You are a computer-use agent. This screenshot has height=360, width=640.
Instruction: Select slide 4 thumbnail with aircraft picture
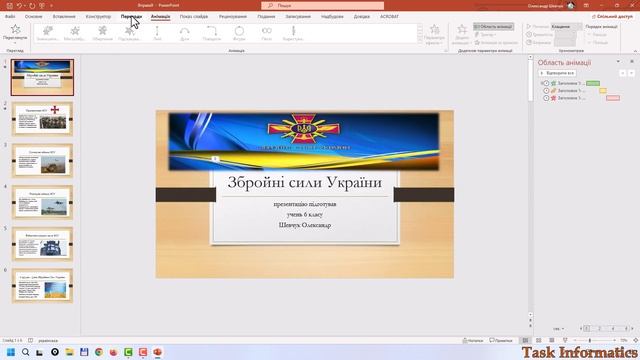click(x=42, y=202)
